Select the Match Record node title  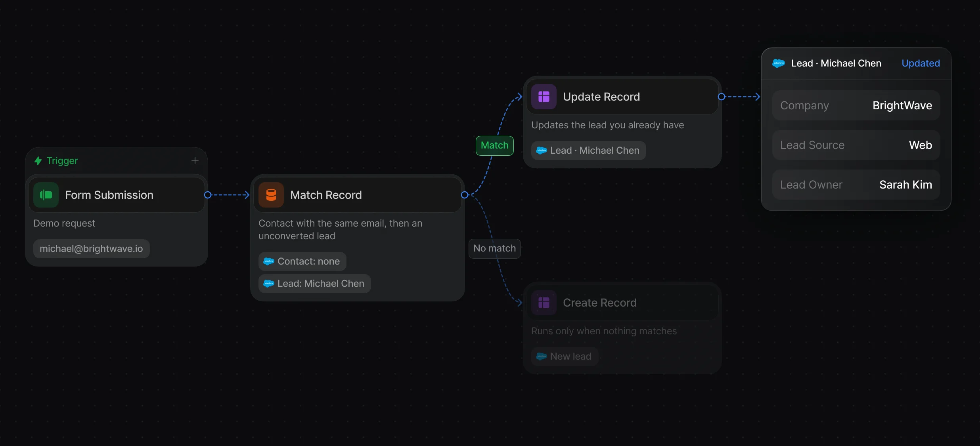326,195
